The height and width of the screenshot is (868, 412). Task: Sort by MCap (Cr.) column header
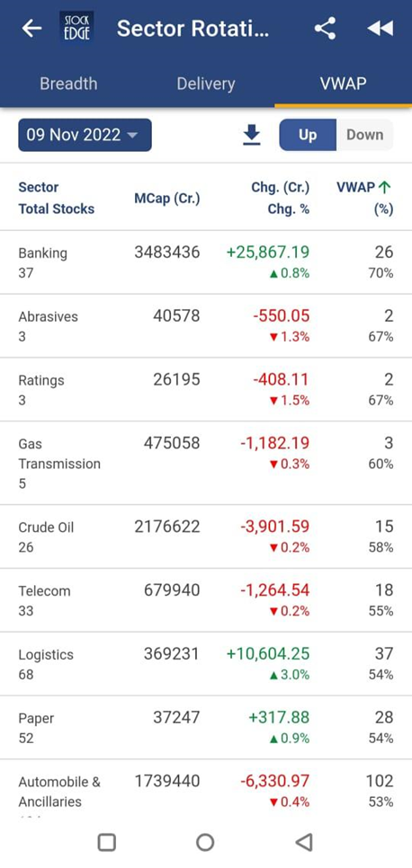pyautogui.click(x=167, y=199)
